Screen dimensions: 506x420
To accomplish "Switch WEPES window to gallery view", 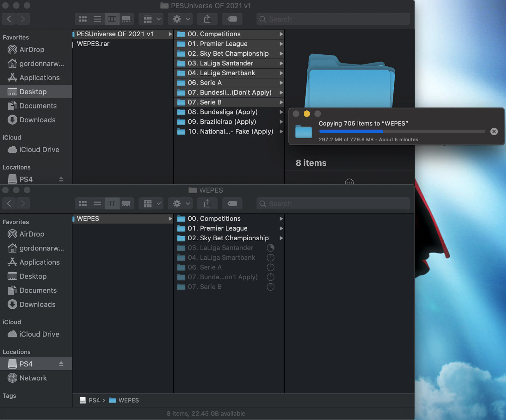I will click(126, 204).
